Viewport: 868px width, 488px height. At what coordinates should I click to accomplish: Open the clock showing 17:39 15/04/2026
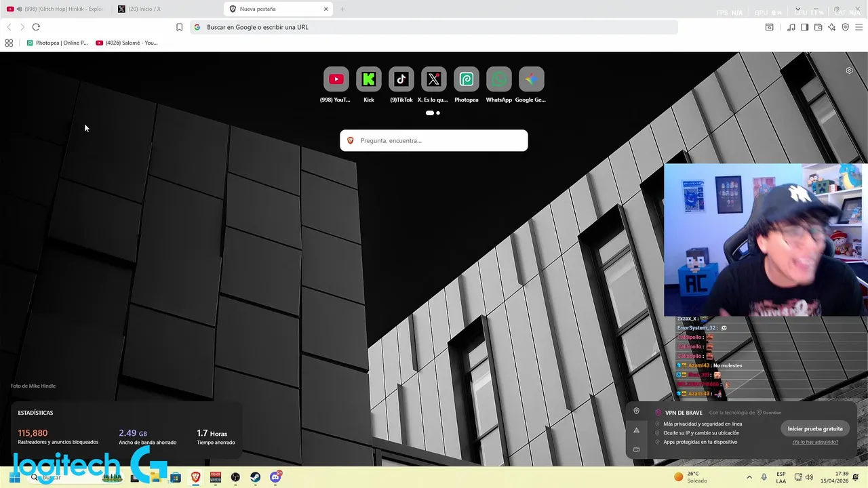(835, 477)
